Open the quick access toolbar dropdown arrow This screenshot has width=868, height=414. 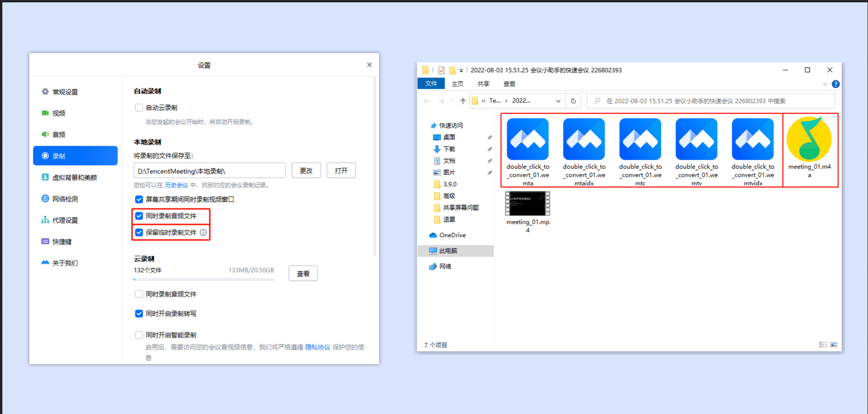(461, 70)
